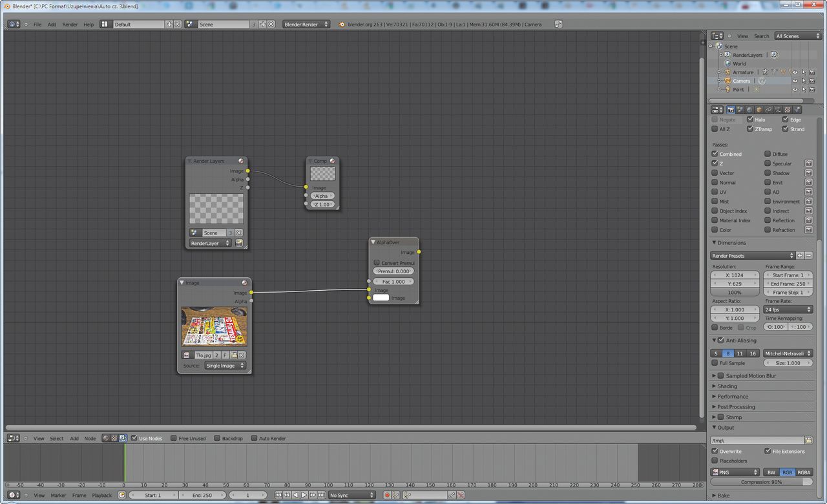Image resolution: width=827 pixels, height=504 pixels.
Task: Enable Convert Premul on the AlphaOver node
Action: [377, 263]
